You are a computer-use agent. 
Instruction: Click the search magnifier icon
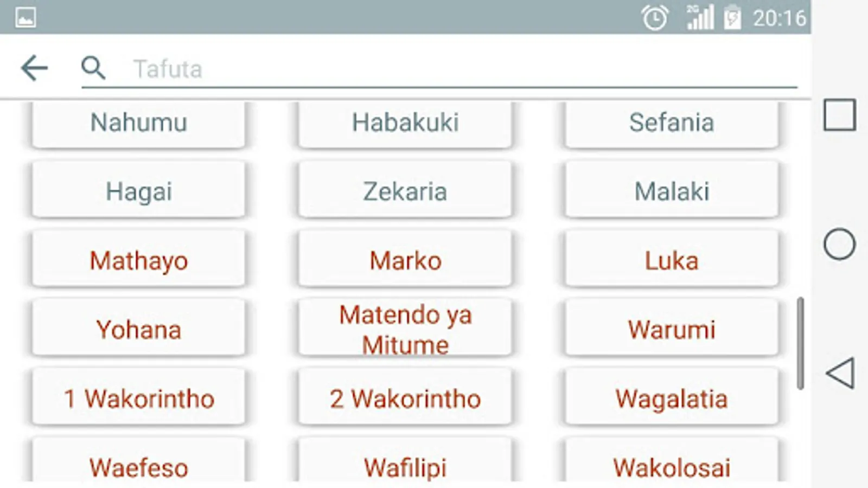(x=93, y=68)
